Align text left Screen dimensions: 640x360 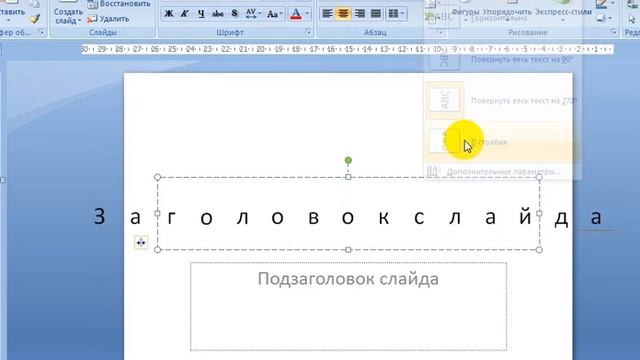click(x=327, y=14)
